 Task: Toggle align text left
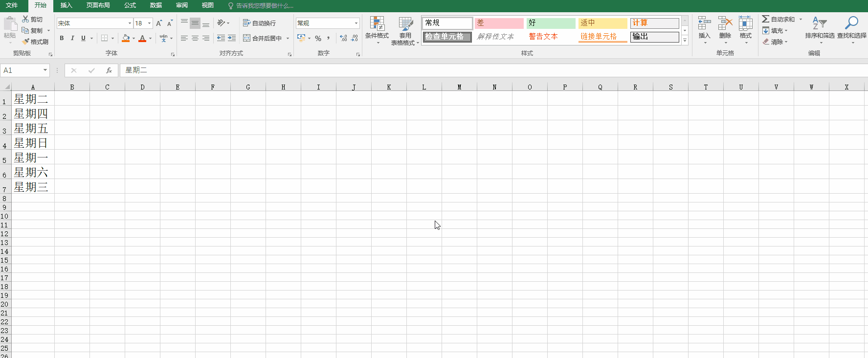(x=184, y=38)
